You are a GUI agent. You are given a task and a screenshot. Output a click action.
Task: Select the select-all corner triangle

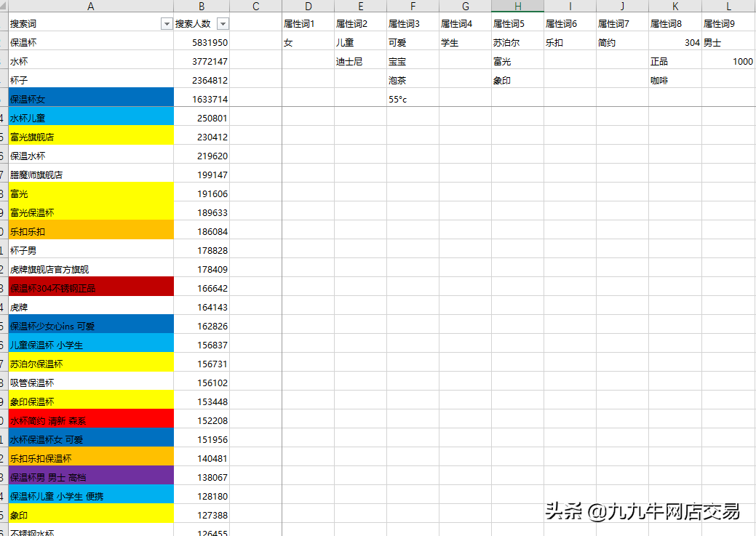4,6
